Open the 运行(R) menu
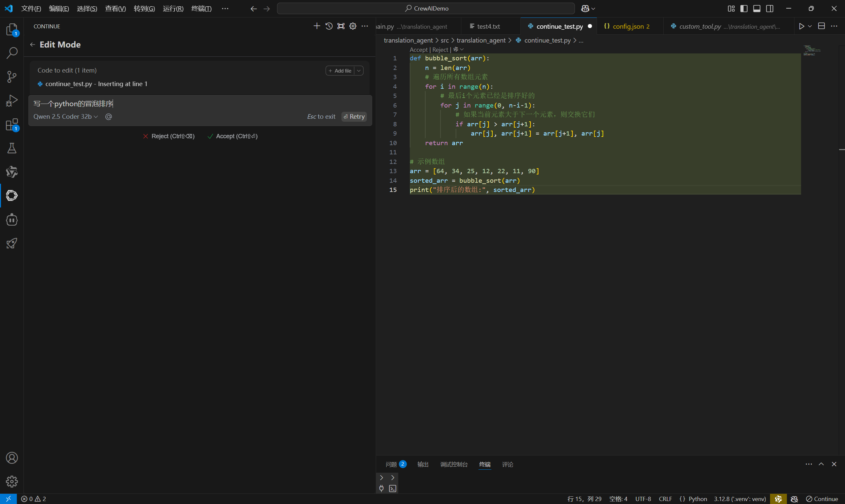The image size is (845, 504). (x=173, y=9)
